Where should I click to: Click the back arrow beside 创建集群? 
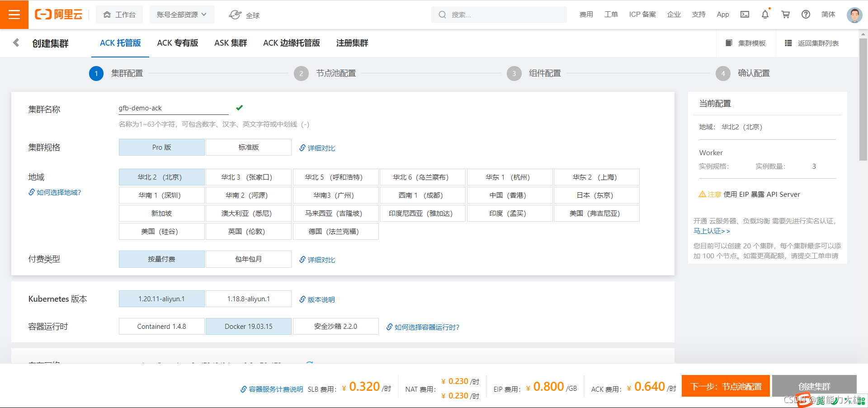16,43
